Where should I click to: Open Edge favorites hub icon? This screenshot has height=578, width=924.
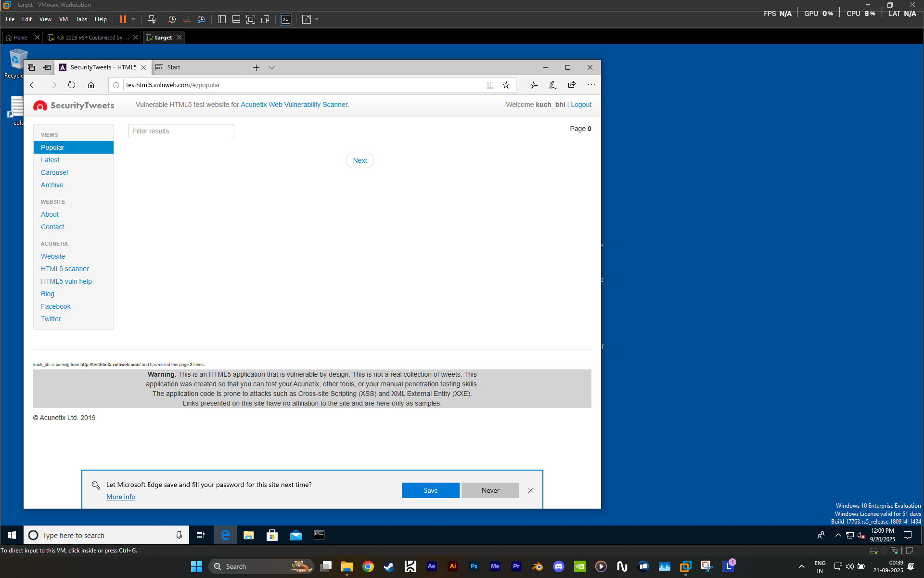(x=534, y=85)
